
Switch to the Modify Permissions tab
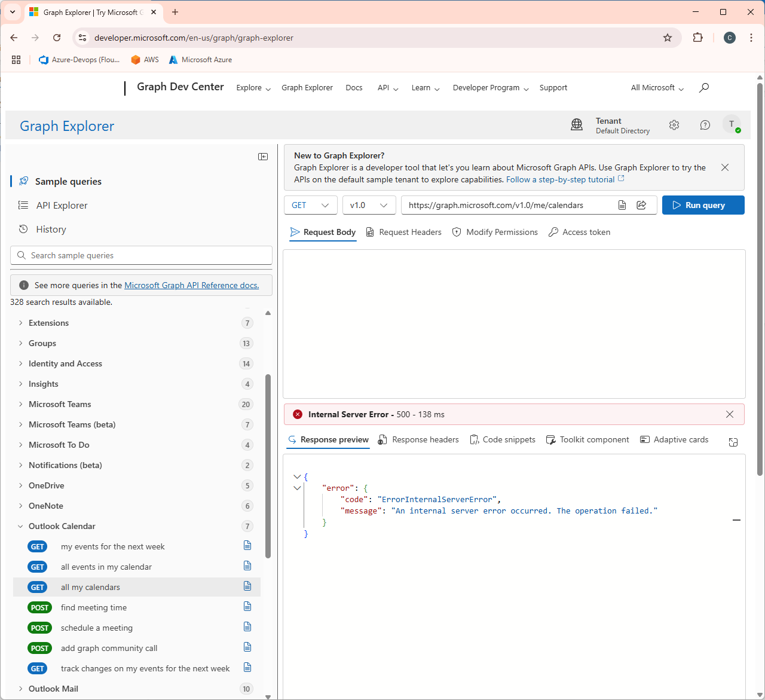(x=495, y=232)
